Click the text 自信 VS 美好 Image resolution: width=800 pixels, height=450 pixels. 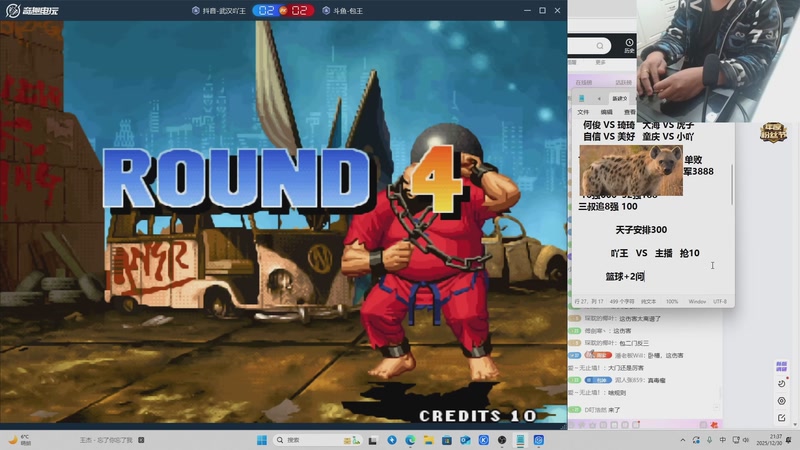pyautogui.click(x=609, y=137)
